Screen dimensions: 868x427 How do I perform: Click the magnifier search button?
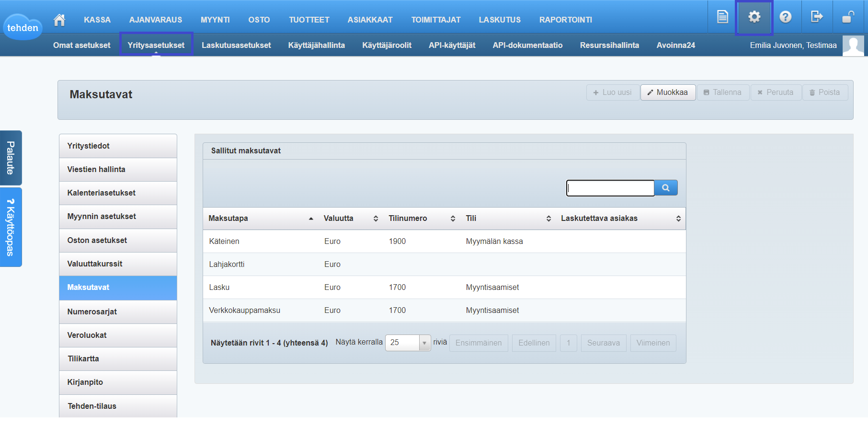tap(666, 188)
